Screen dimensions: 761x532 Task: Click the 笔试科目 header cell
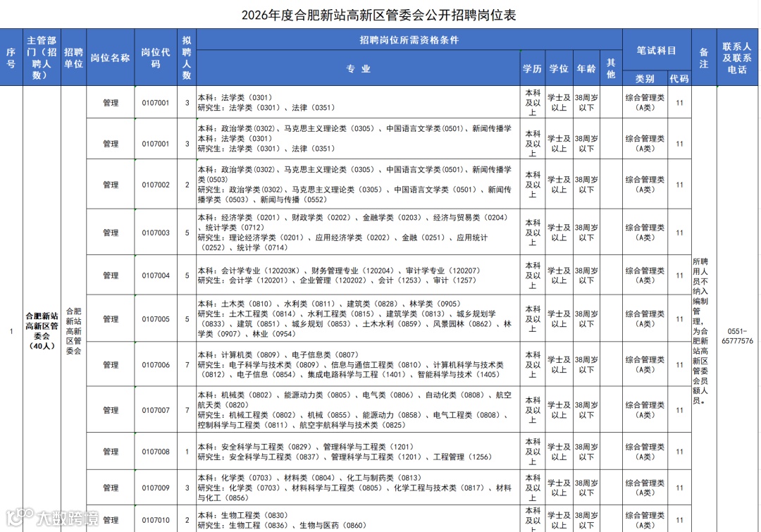[x=657, y=50]
